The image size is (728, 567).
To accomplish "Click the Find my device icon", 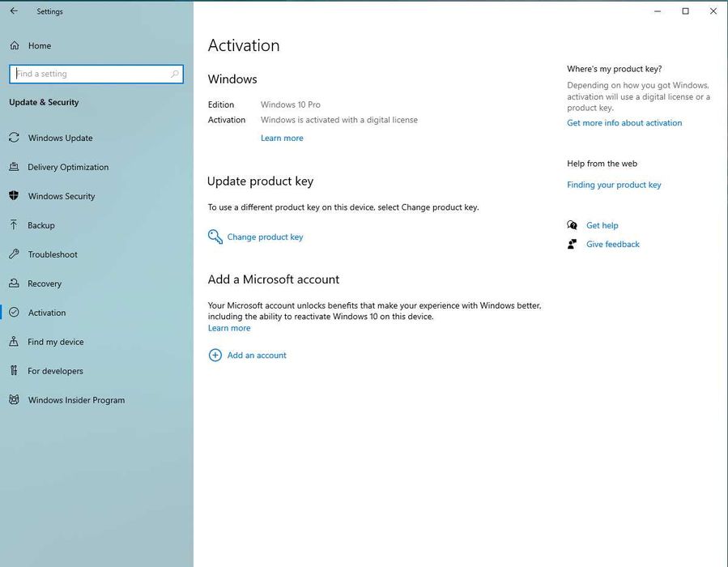I will tap(14, 342).
